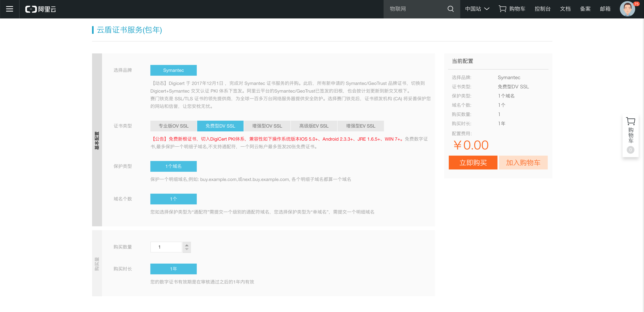Click the 备案 link in header
Screen dimensions: 644x312
pos(585,9)
